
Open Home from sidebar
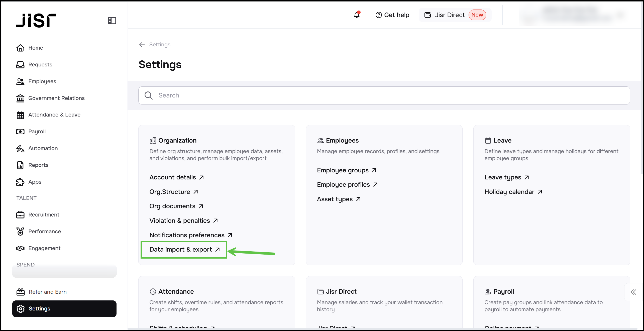coord(36,48)
